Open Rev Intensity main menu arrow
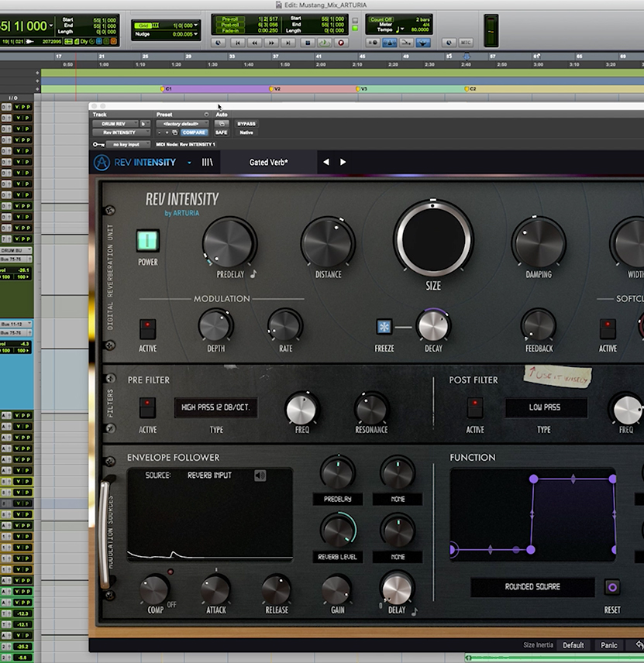 click(189, 163)
